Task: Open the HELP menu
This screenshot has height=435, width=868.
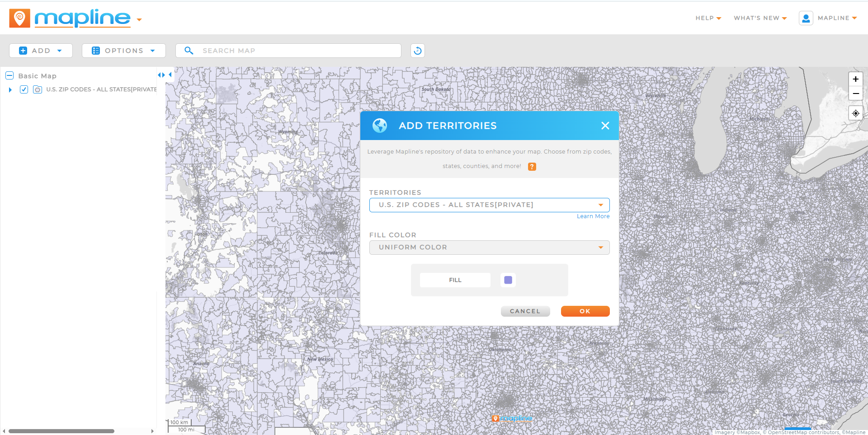Action: click(x=708, y=18)
